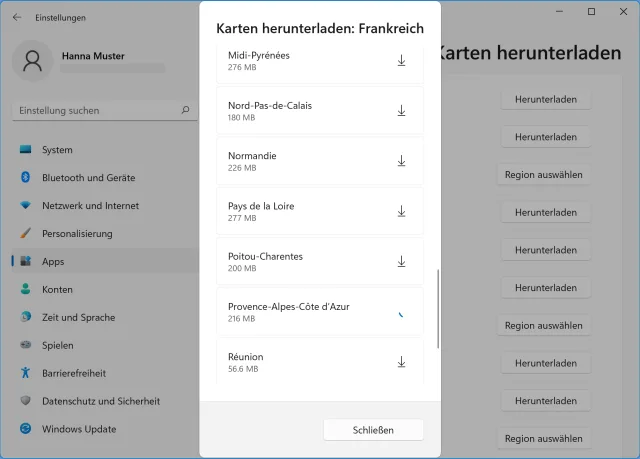The height and width of the screenshot is (459, 640).
Task: Click the first Region auswählen button
Action: point(544,175)
